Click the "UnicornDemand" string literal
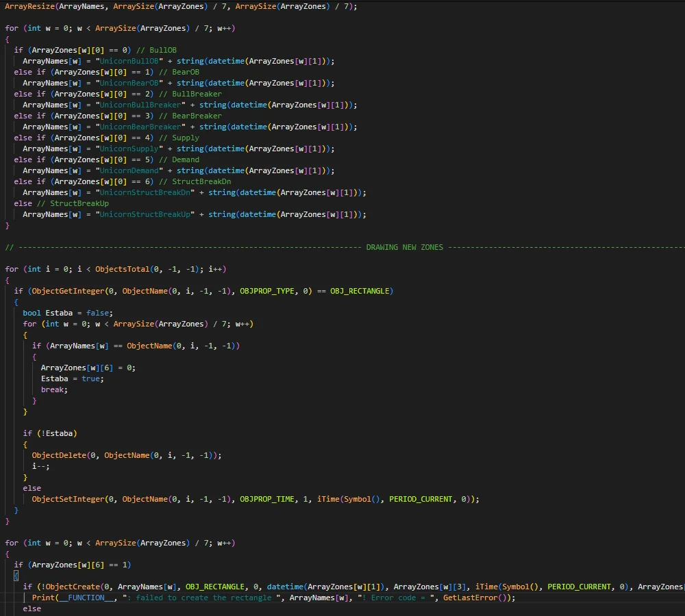Screen dimensions: 685x616 133,170
